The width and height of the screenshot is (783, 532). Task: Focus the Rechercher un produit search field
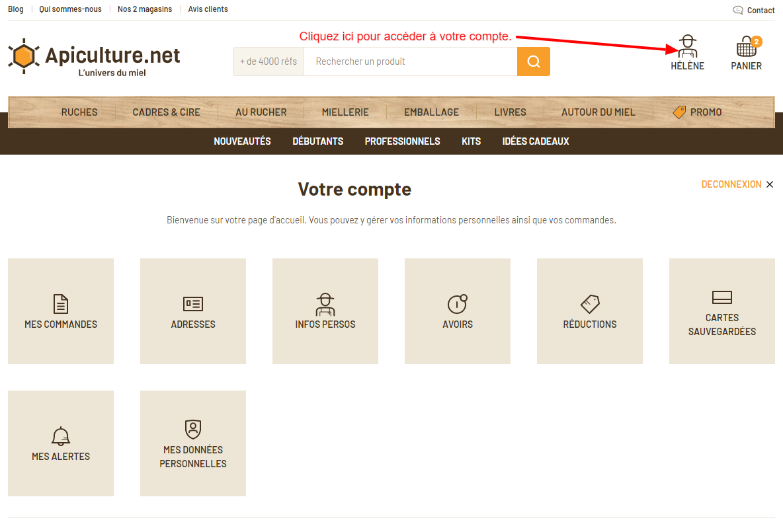point(410,61)
